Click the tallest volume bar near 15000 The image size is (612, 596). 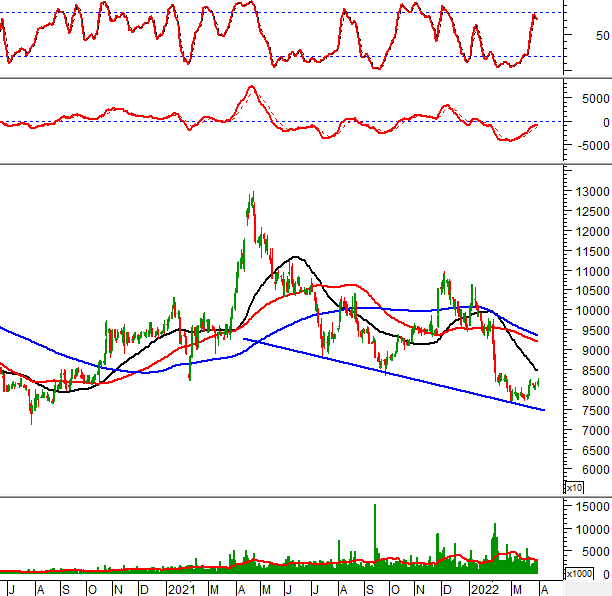tap(375, 539)
